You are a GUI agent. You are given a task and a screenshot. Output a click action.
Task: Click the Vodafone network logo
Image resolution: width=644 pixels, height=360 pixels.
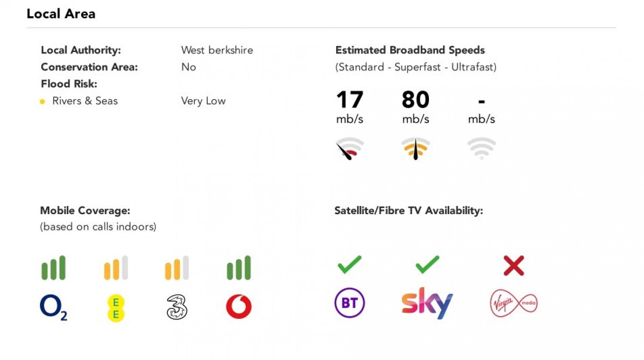click(239, 306)
